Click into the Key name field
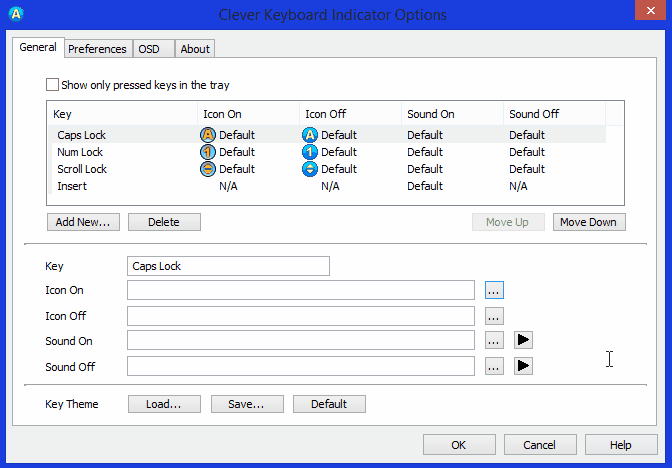 [229, 266]
